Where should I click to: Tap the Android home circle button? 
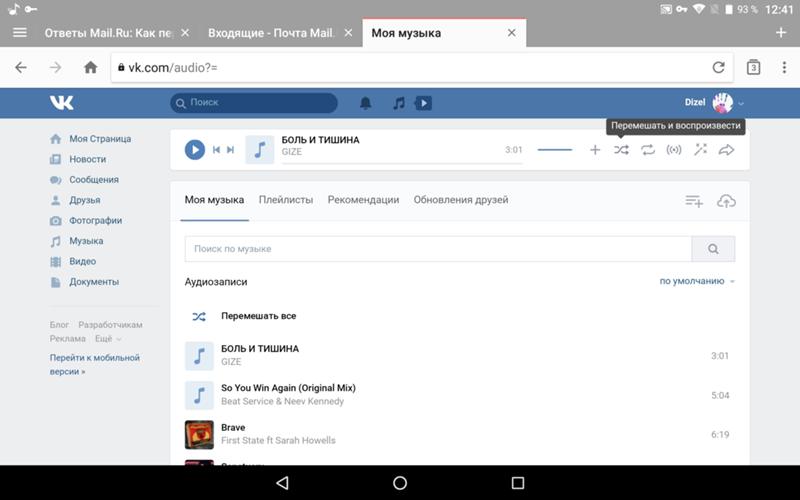click(400, 483)
